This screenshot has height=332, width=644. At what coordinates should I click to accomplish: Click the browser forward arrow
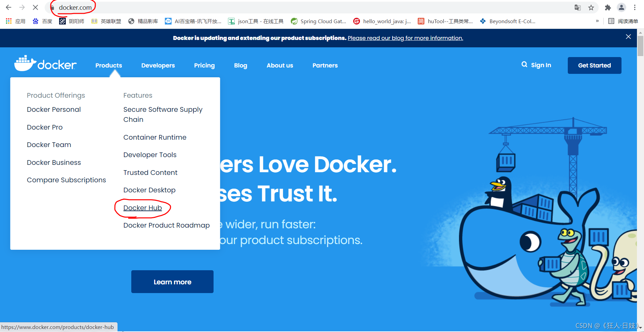point(22,7)
